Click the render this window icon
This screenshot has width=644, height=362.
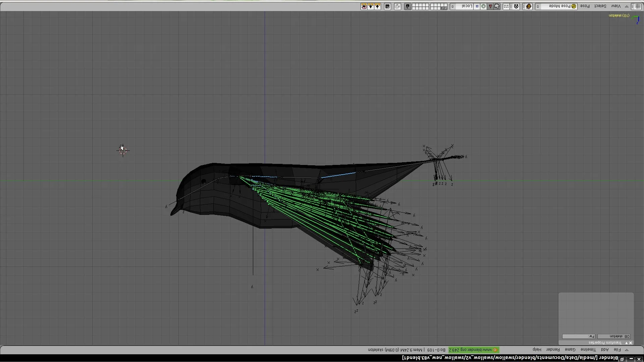pyautogui.click(x=387, y=6)
